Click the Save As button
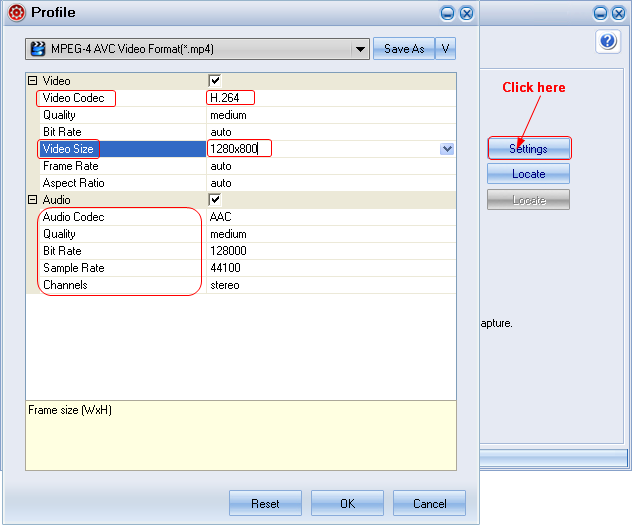632x525 pixels. (404, 49)
